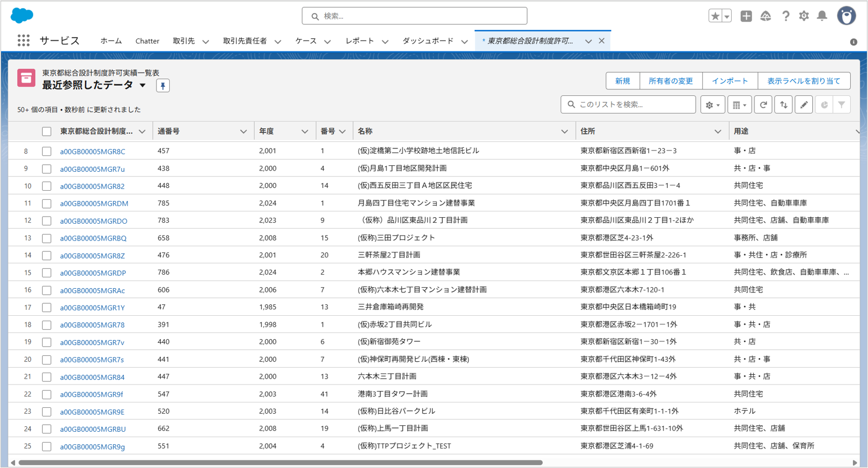The image size is (868, 468).
Task: Open the 住所 column menu arrow
Action: point(718,132)
